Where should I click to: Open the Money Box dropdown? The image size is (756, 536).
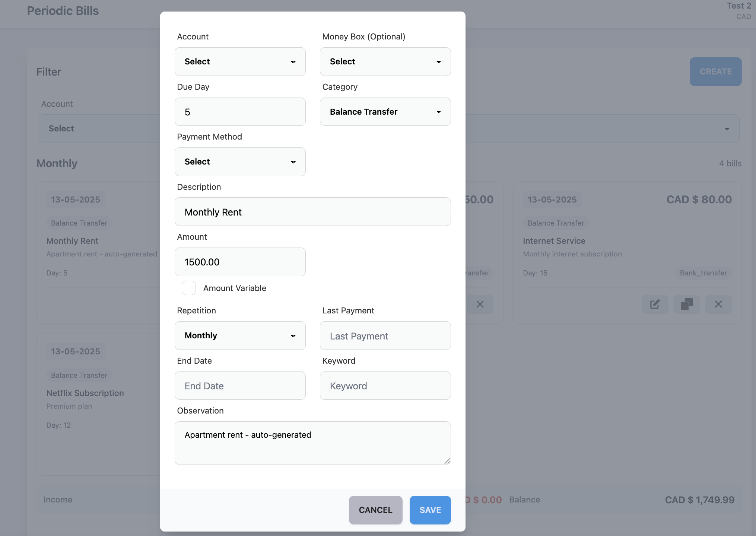click(x=385, y=61)
